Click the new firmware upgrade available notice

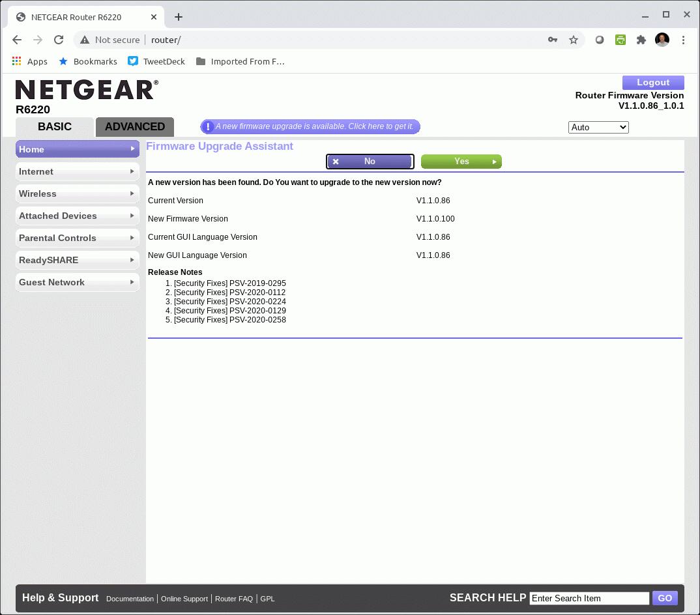pos(310,126)
